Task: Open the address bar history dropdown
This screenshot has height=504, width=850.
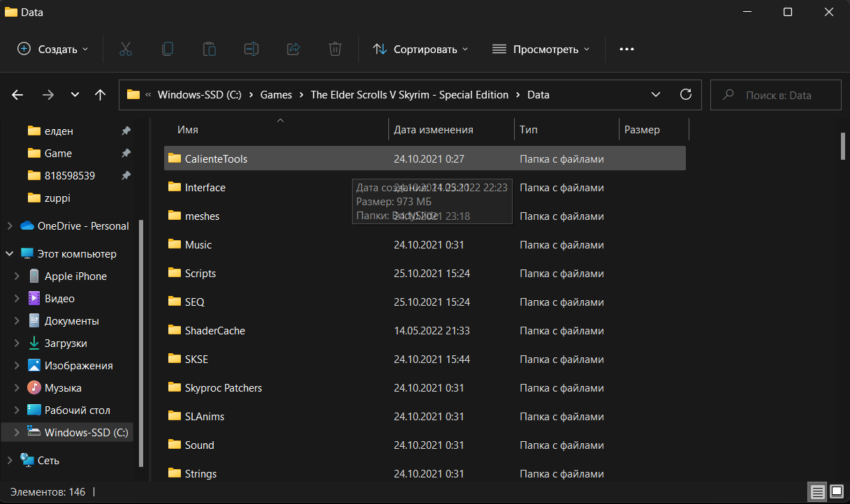Action: (x=656, y=94)
